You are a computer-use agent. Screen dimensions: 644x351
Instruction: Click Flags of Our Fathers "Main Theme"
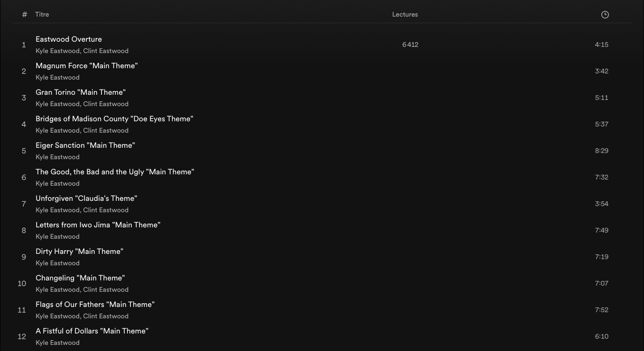click(x=95, y=305)
